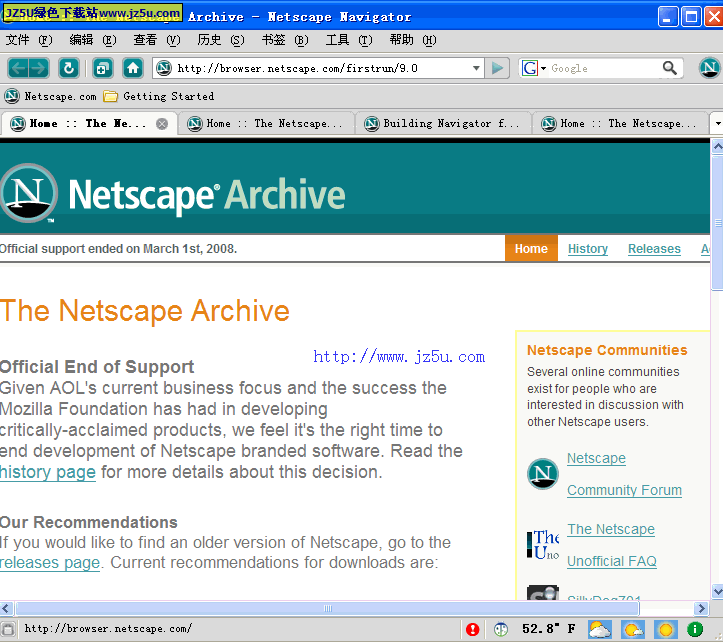Screen dimensions: 723x642
Task: Go forward with the Forward arrow button
Action: (39, 69)
